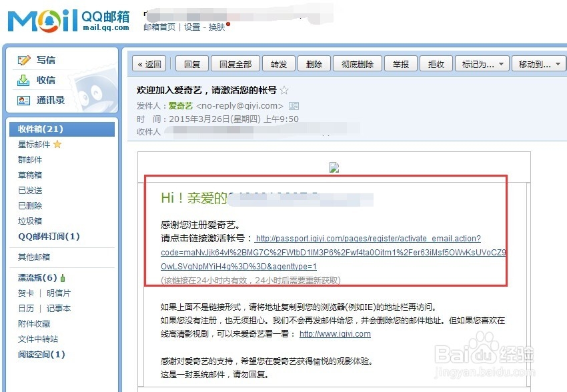The height and width of the screenshot is (392, 567).
Task: Click 回复全部 reply all button
Action: (x=235, y=64)
